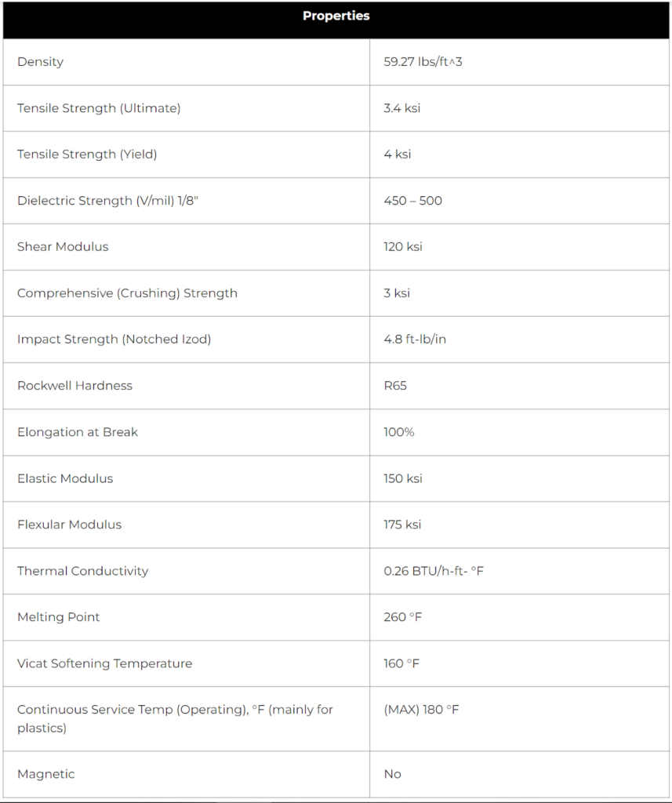
Task: Select the Flexural Modulus label
Action: click(69, 525)
